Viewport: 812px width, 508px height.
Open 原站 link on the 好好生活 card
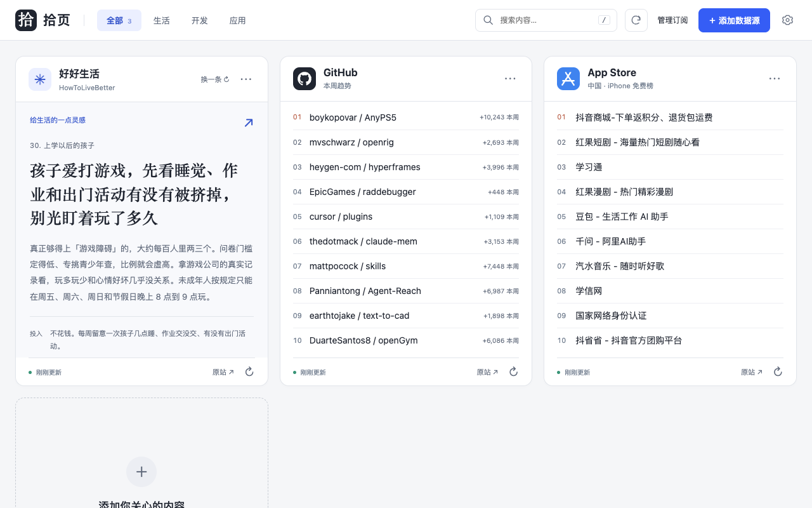[x=223, y=372]
